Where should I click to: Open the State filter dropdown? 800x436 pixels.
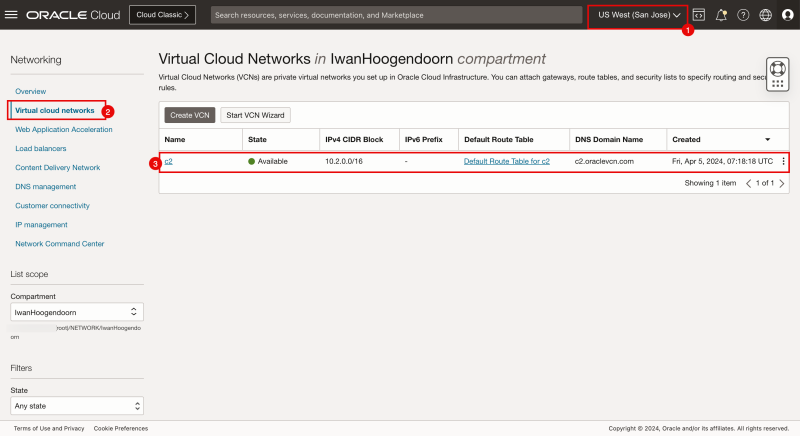[x=76, y=406]
